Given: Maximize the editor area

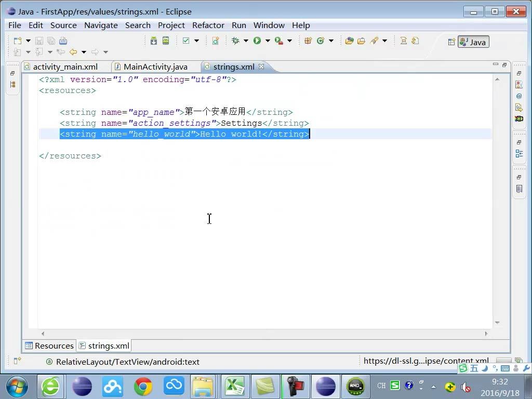Looking at the screenshot, I should [x=504, y=65].
